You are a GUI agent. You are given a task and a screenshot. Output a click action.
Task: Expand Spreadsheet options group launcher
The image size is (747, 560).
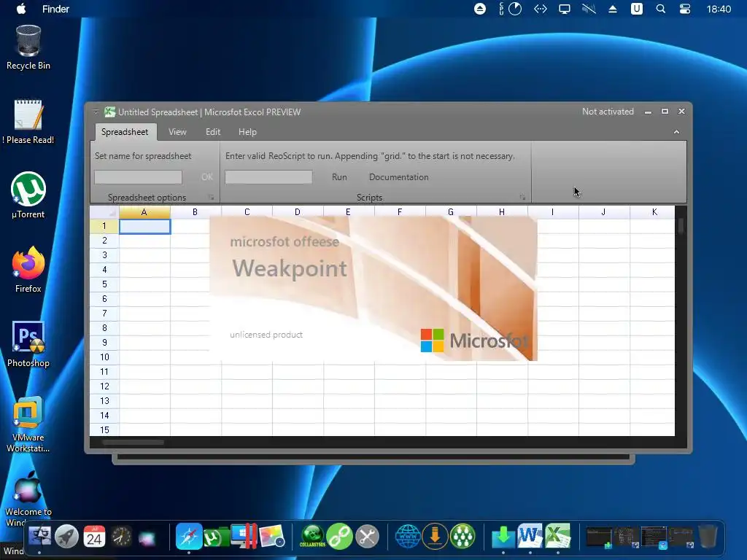point(211,197)
